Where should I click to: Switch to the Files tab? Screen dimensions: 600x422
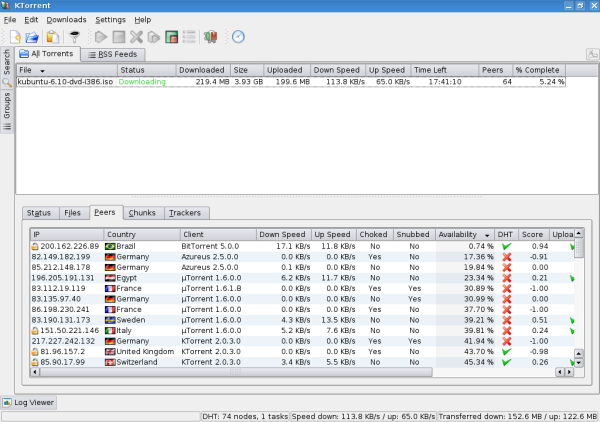pos(73,213)
